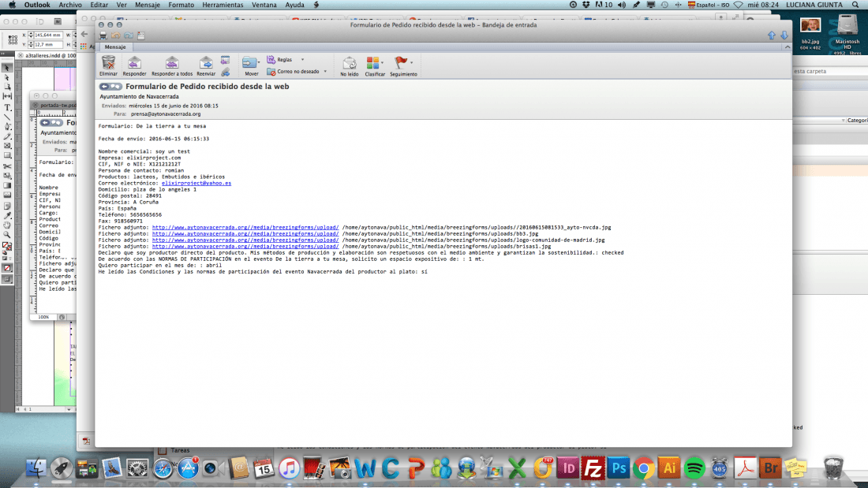Click the Seguimiento red flag icon
This screenshot has height=488, width=868.
coord(400,62)
